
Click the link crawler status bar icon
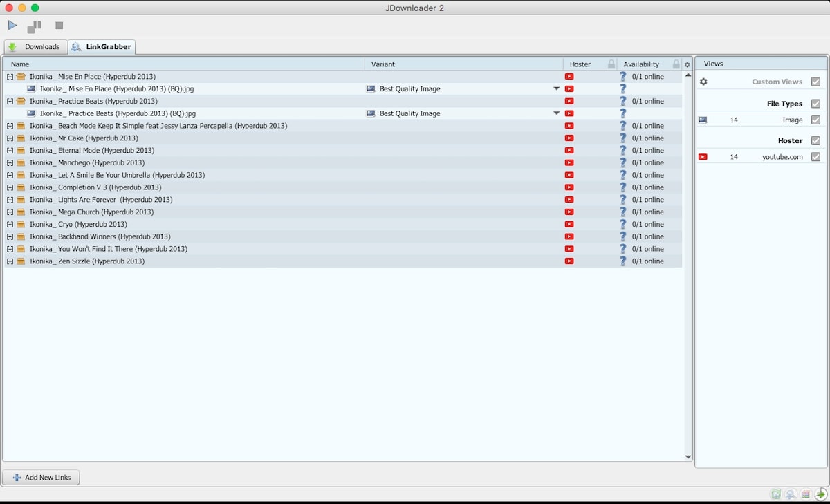791,494
